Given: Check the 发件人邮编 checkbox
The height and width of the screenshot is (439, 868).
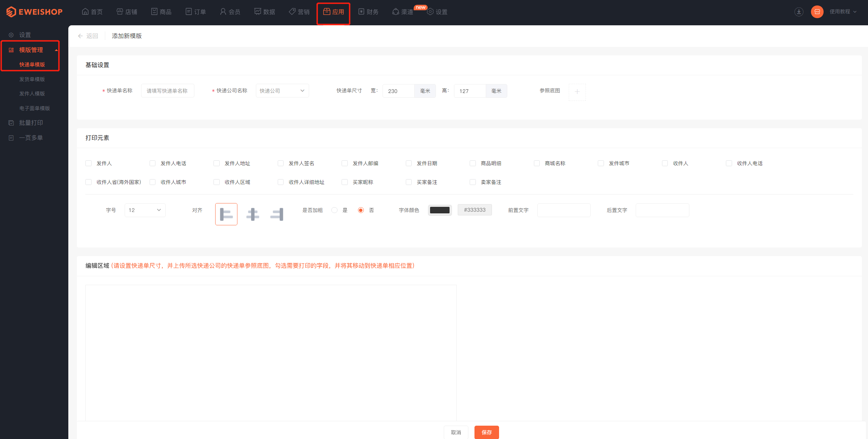Looking at the screenshot, I should (345, 163).
